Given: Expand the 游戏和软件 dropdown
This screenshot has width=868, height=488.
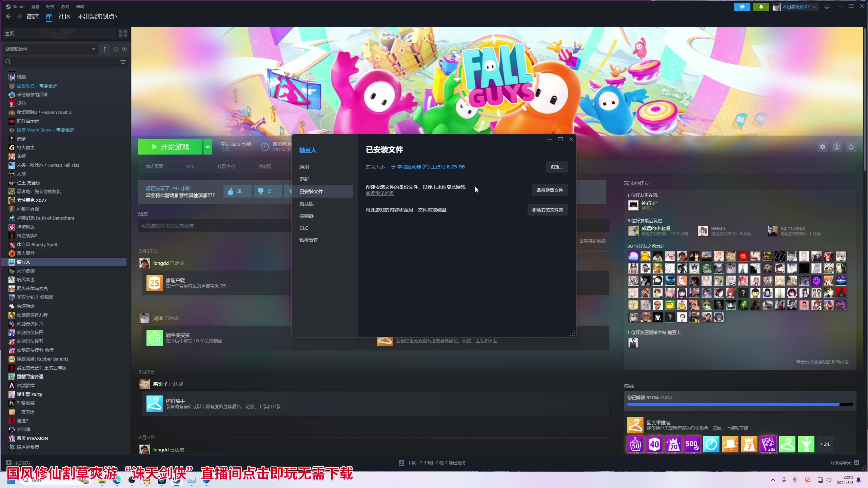Looking at the screenshot, I should (50, 49).
